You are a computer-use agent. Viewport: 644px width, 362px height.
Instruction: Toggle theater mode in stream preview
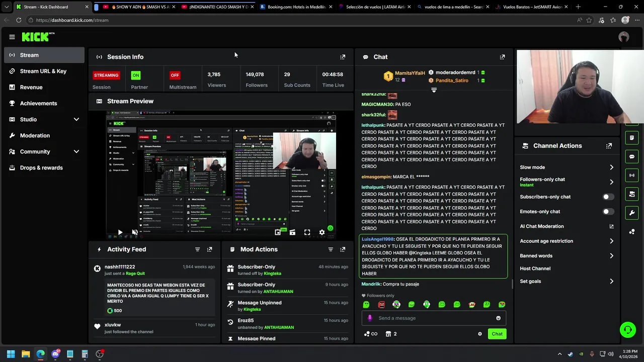(x=292, y=232)
